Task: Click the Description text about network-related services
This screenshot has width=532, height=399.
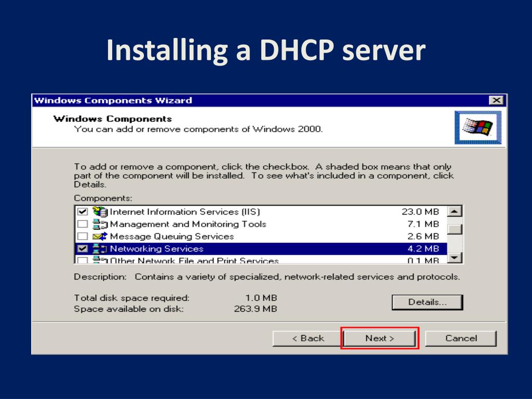Action: [x=297, y=277]
